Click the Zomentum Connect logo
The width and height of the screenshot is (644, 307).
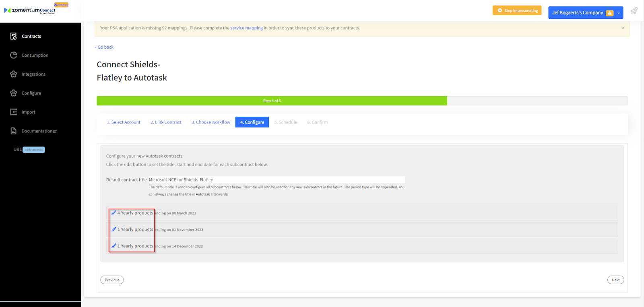30,10
